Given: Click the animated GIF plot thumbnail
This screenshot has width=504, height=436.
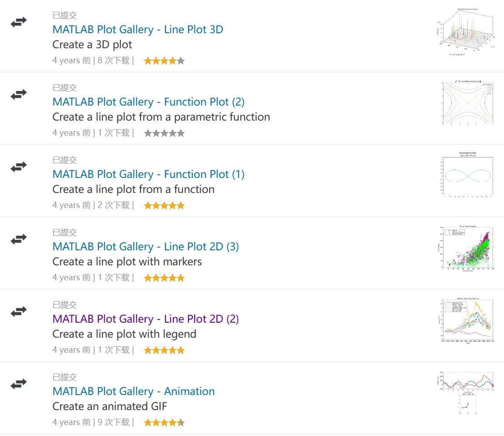Looking at the screenshot, I should click(467, 392).
